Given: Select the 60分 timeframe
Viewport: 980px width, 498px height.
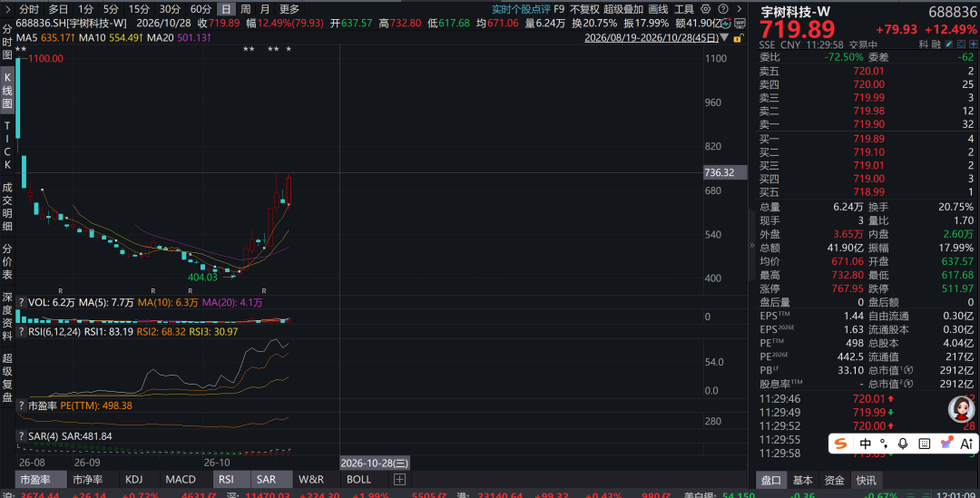Looking at the screenshot, I should click(x=201, y=9).
